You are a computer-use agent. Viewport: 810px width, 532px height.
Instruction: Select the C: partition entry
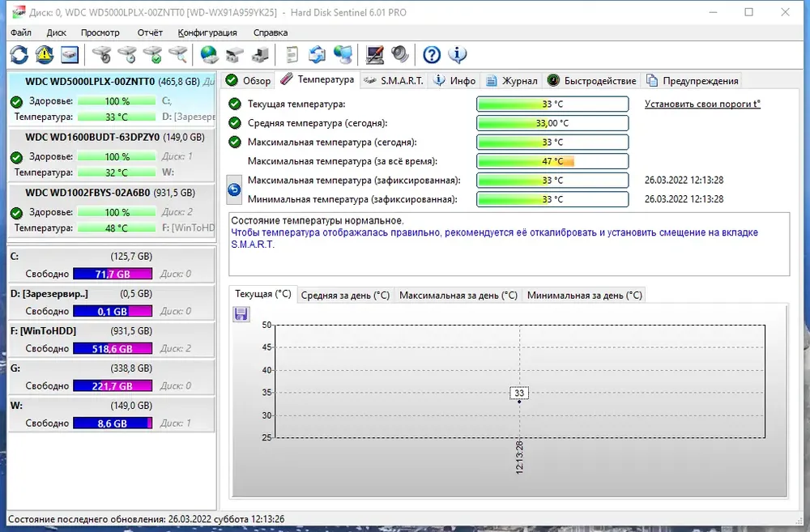click(x=112, y=265)
